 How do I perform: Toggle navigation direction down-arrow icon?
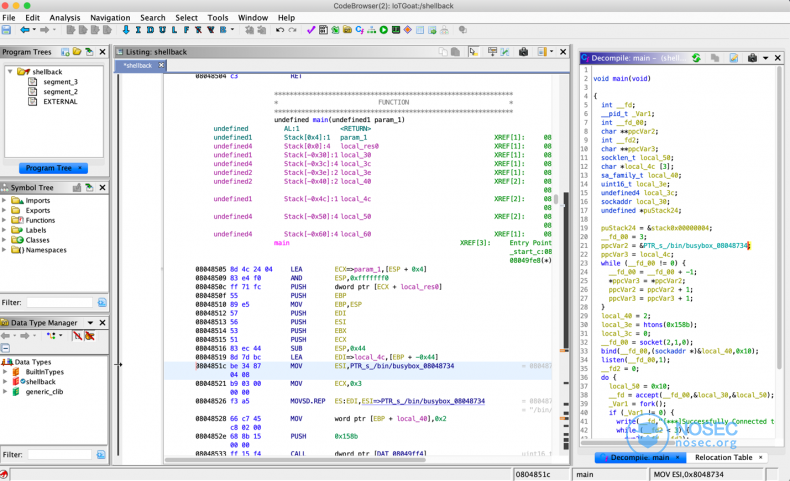[x=126, y=30]
